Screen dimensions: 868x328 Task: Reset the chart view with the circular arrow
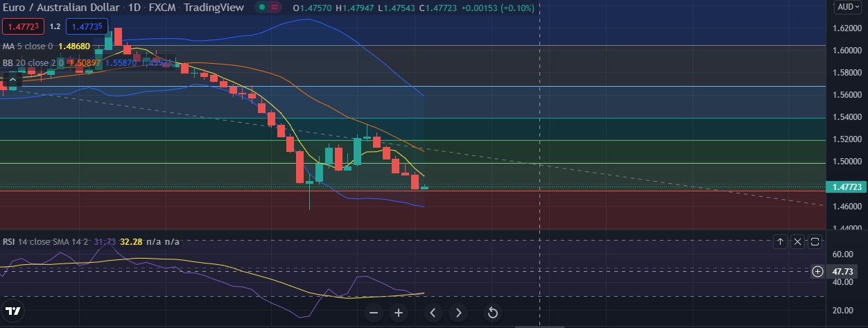point(493,313)
